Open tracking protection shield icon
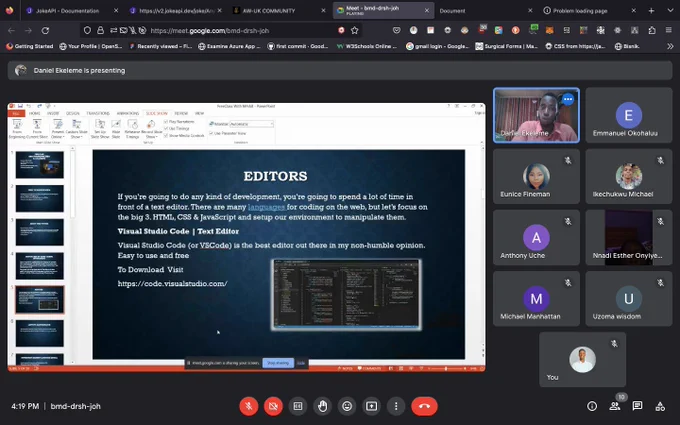Screen dimensions: 680x425 point(87,30)
